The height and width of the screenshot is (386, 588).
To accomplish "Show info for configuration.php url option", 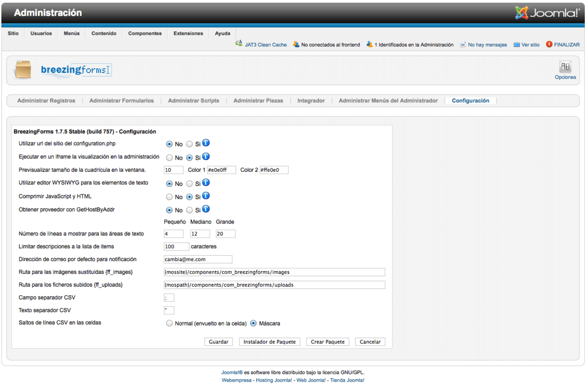I will tap(206, 143).
